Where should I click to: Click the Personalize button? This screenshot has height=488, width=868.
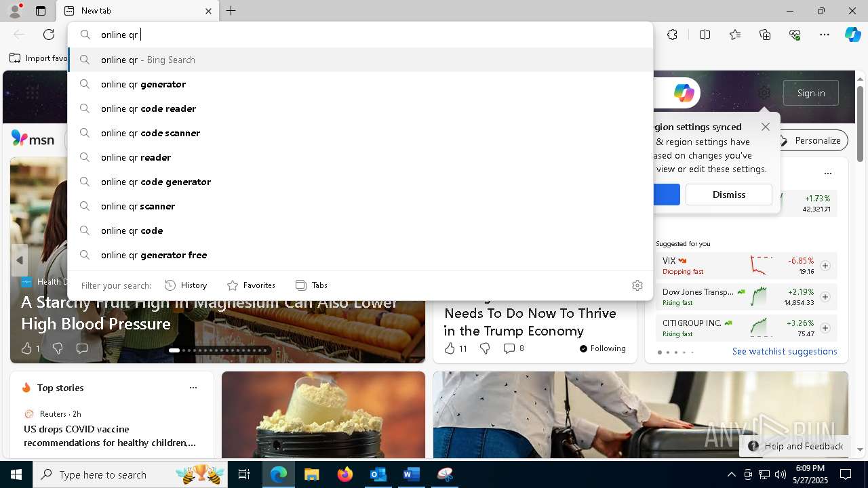[x=810, y=140]
